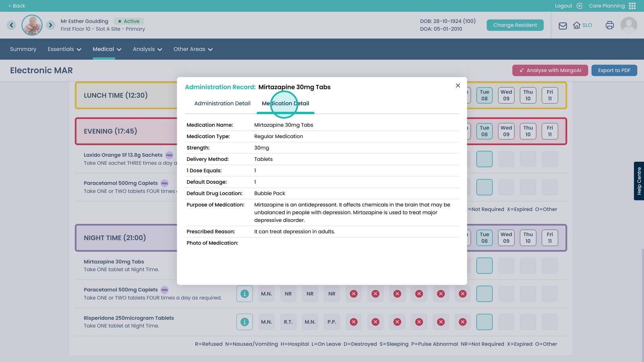The height and width of the screenshot is (362, 644).
Task: Click the Change Resident button
Action: point(515,25)
